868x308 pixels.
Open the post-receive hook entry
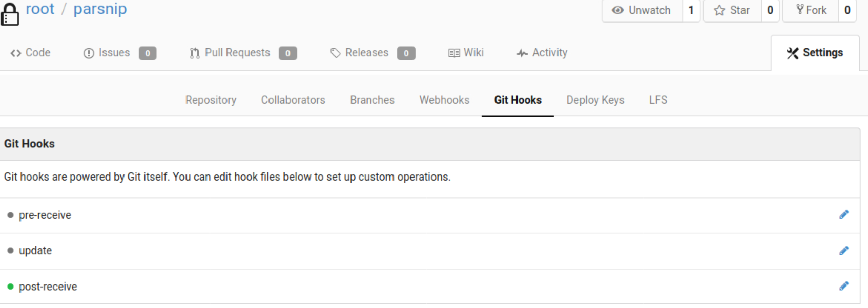(x=48, y=287)
